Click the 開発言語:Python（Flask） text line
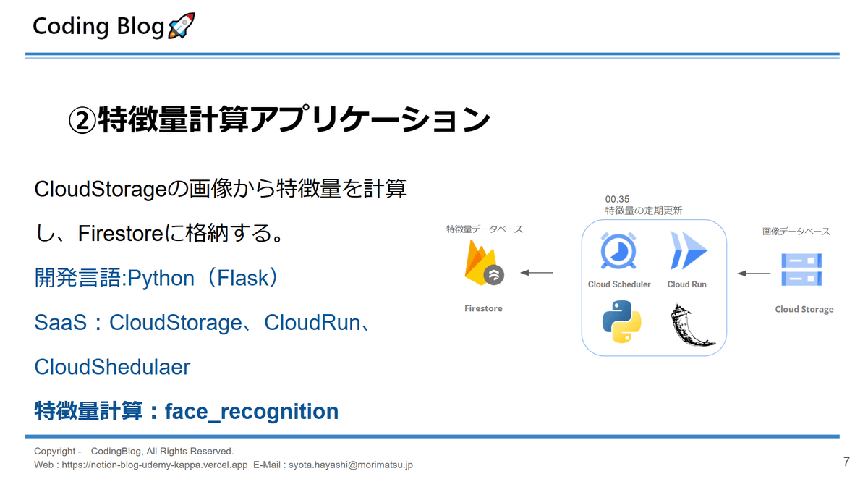 [157, 278]
